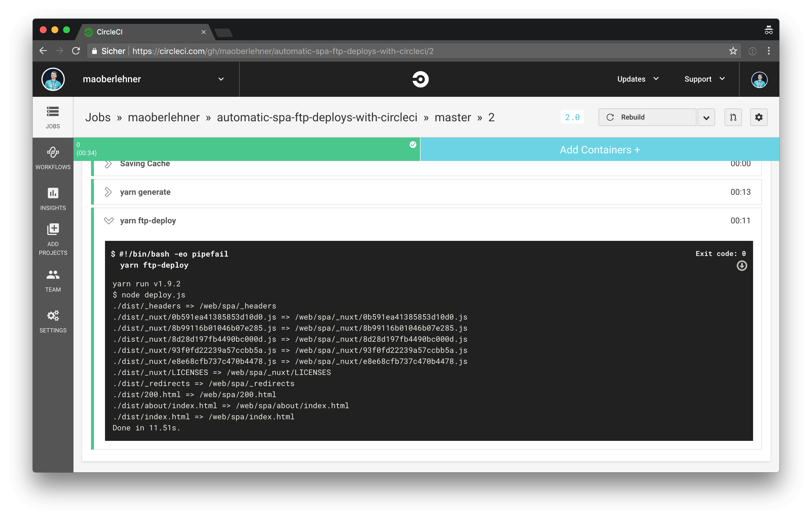812x519 pixels.
Task: Open the Settings gears in sidebar
Action: pyautogui.click(x=53, y=321)
